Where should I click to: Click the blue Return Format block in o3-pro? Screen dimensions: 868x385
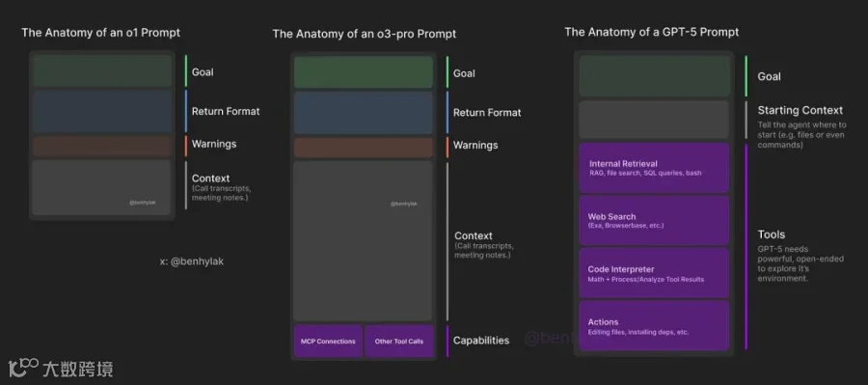tap(364, 113)
